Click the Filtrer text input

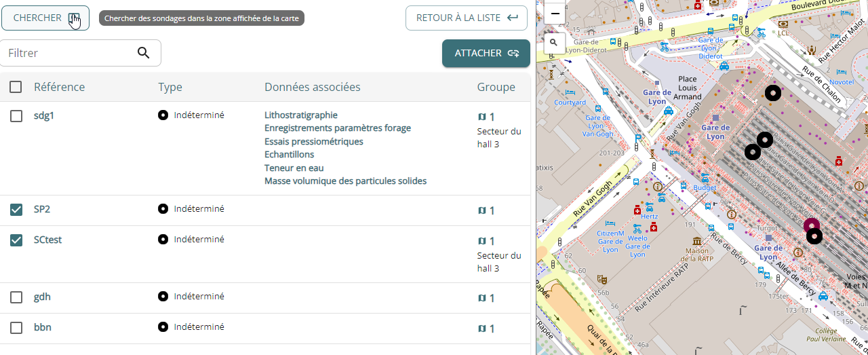click(68, 53)
